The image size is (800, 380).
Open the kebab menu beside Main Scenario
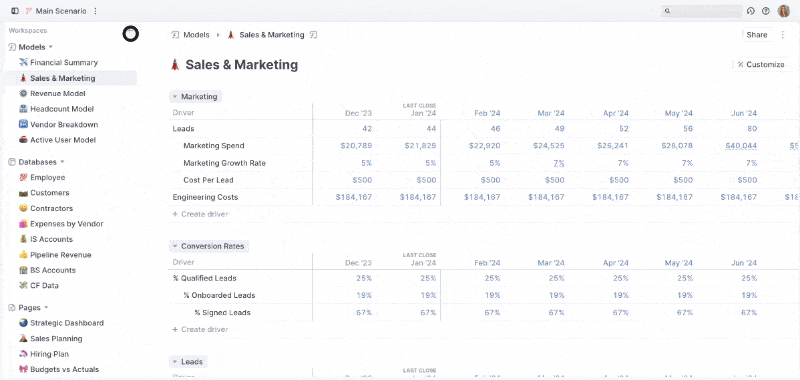click(x=96, y=11)
